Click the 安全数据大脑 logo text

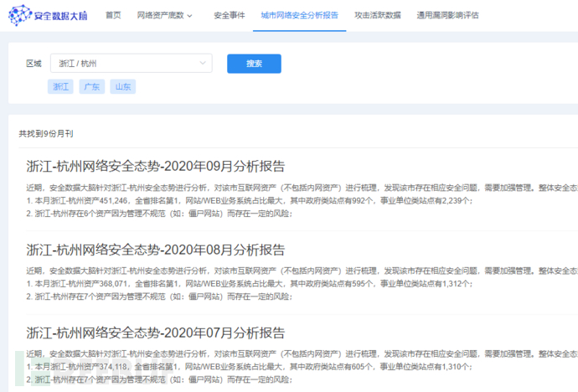point(61,15)
